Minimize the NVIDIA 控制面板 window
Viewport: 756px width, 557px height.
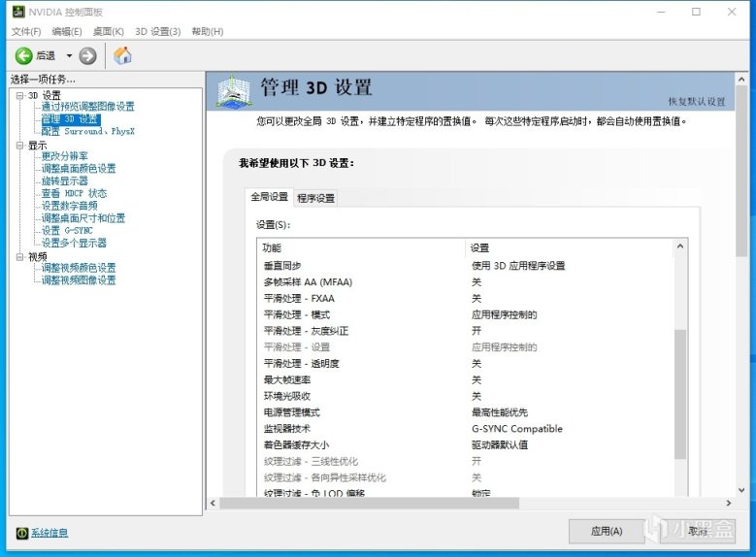pos(662,12)
